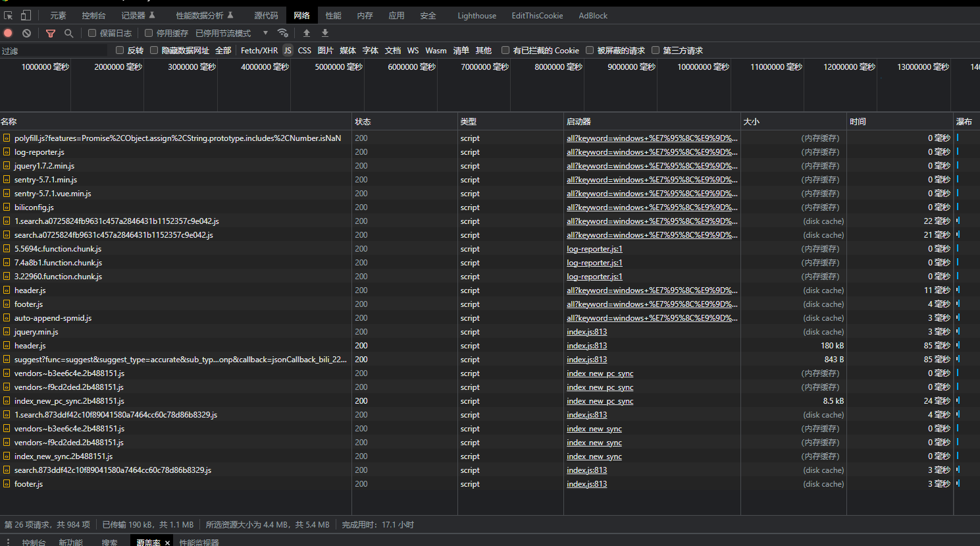The height and width of the screenshot is (546, 980).
Task: Import a HAR file via upload arrow
Action: [x=307, y=33]
